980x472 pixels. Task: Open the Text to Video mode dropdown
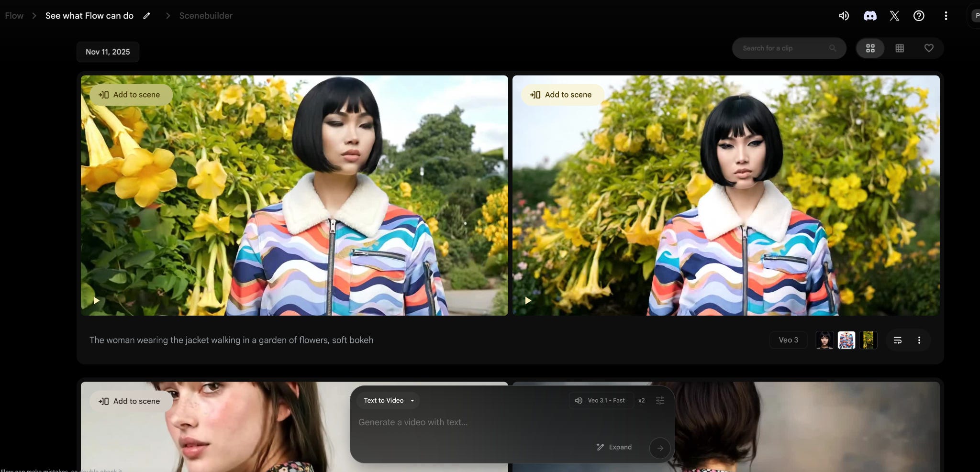[x=389, y=400]
